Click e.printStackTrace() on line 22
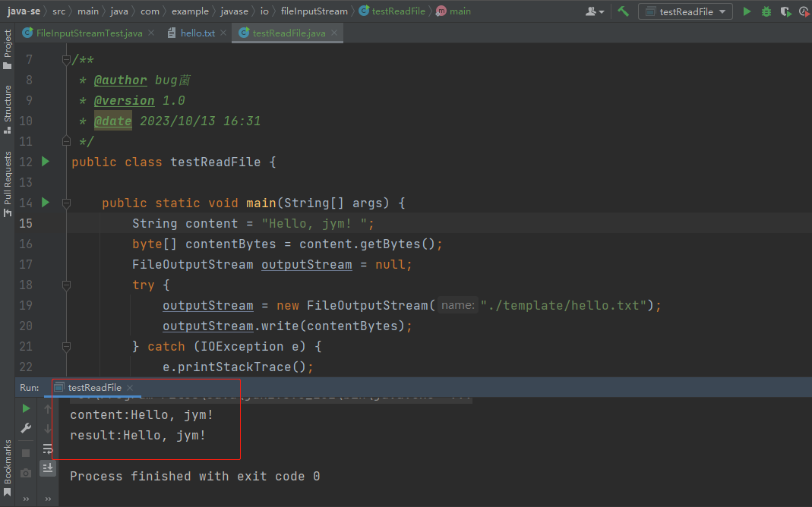The image size is (812, 507). [235, 367]
